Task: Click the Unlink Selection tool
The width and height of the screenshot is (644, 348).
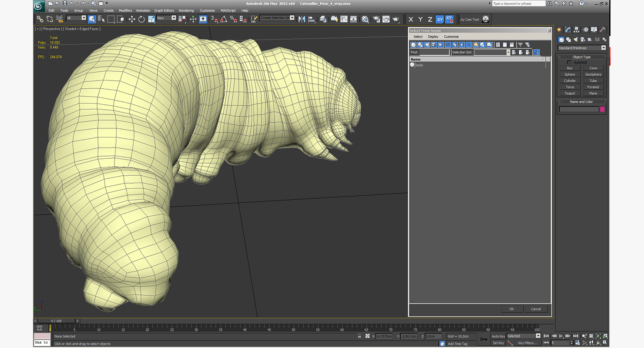Action: 50,19
